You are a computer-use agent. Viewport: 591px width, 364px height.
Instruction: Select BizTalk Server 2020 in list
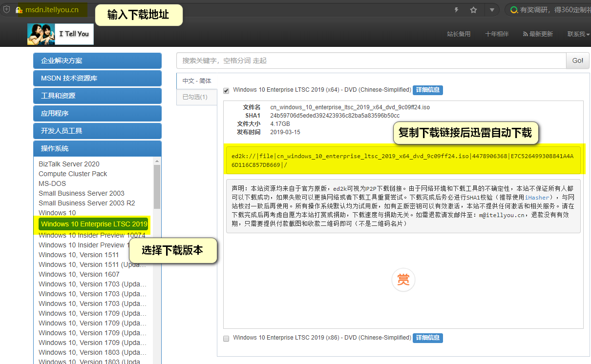point(69,164)
